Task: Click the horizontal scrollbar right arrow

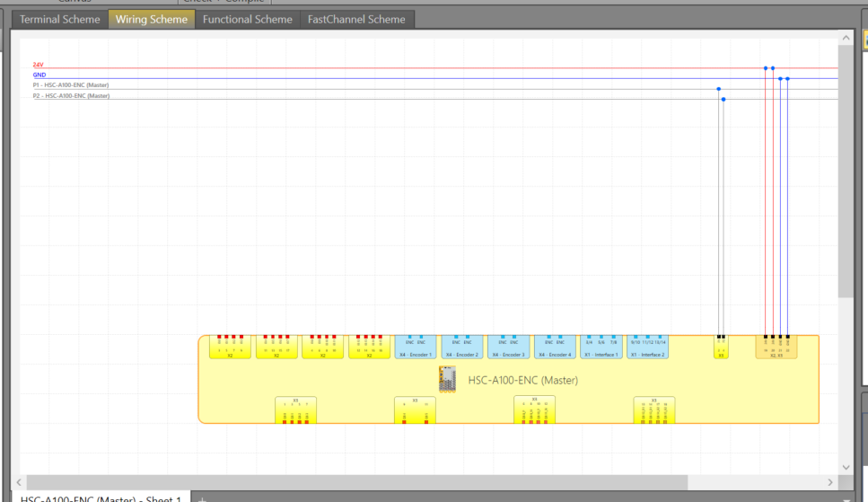Action: [x=829, y=482]
